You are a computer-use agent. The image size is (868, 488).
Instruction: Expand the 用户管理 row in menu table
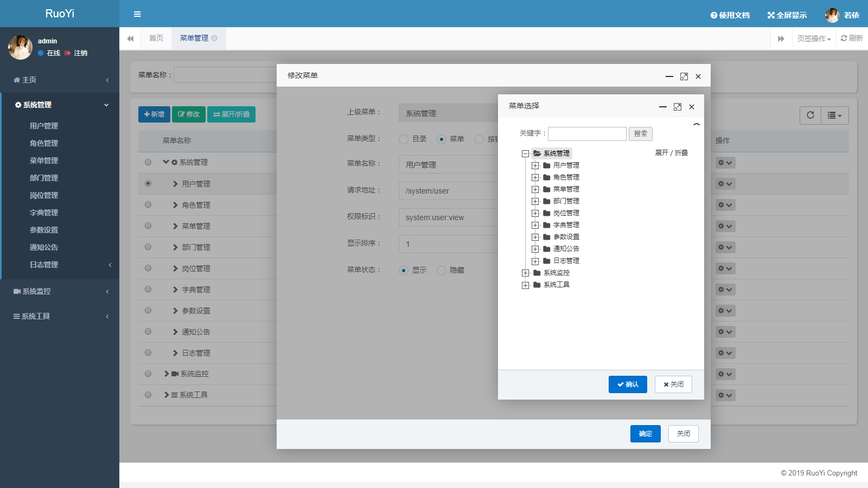coord(175,184)
